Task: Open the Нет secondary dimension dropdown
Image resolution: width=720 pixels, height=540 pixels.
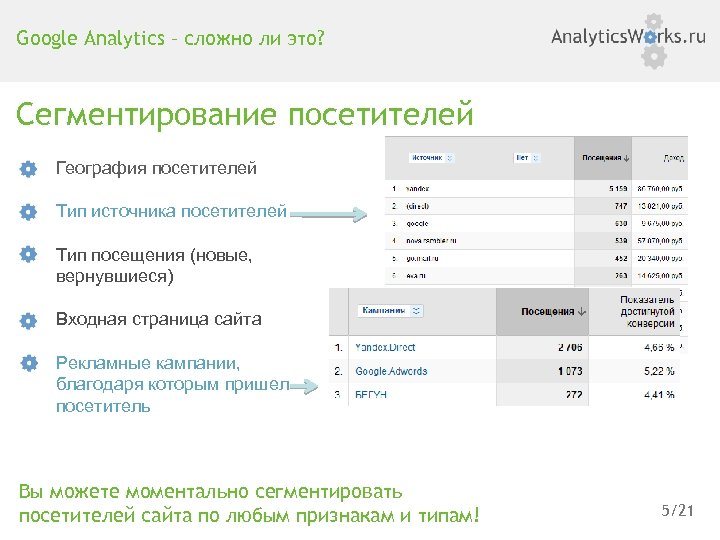Action: 526,158
